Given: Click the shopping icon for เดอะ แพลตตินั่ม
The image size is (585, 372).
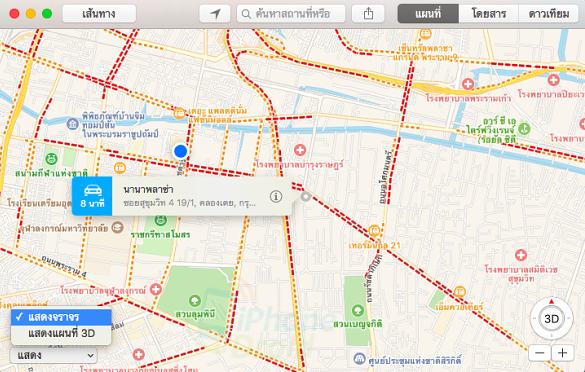Looking at the screenshot, I should pyautogui.click(x=179, y=113).
